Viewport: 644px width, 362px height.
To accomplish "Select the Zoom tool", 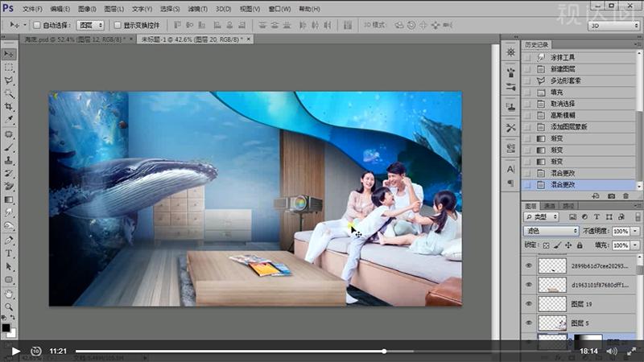I will (9, 306).
